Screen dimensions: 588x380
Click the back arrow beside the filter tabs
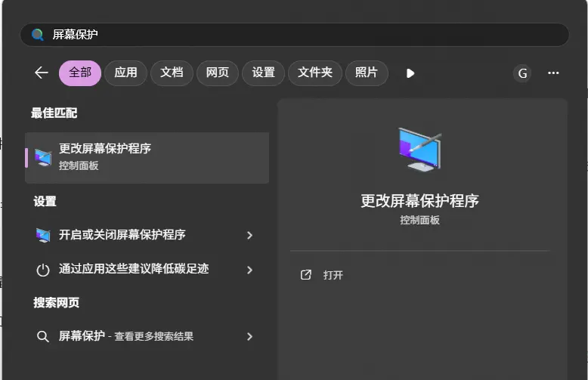coord(41,73)
